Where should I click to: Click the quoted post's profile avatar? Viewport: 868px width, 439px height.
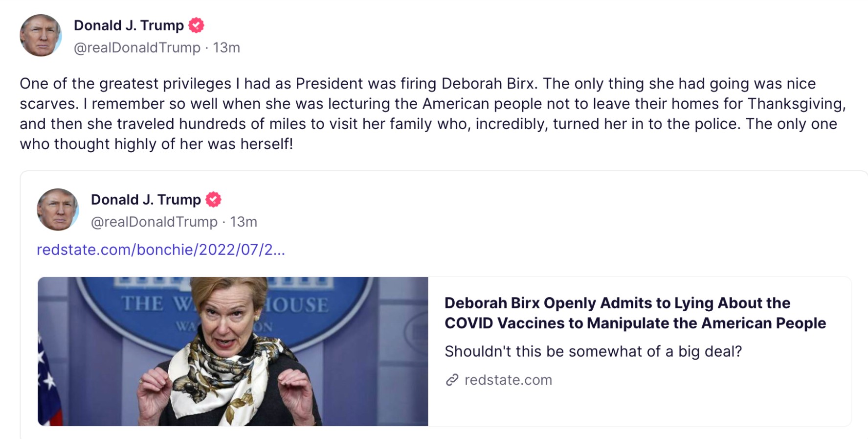58,209
